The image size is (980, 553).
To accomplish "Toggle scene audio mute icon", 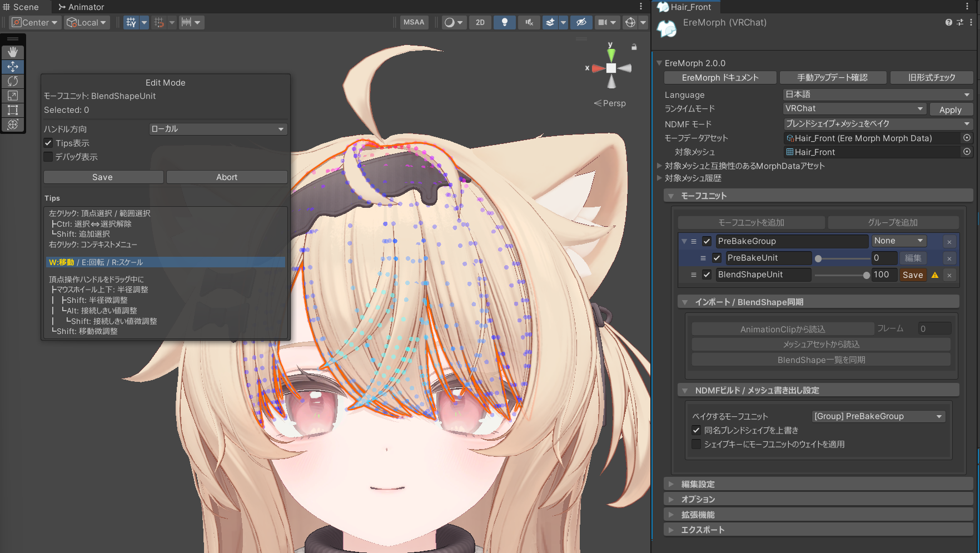I will (529, 22).
